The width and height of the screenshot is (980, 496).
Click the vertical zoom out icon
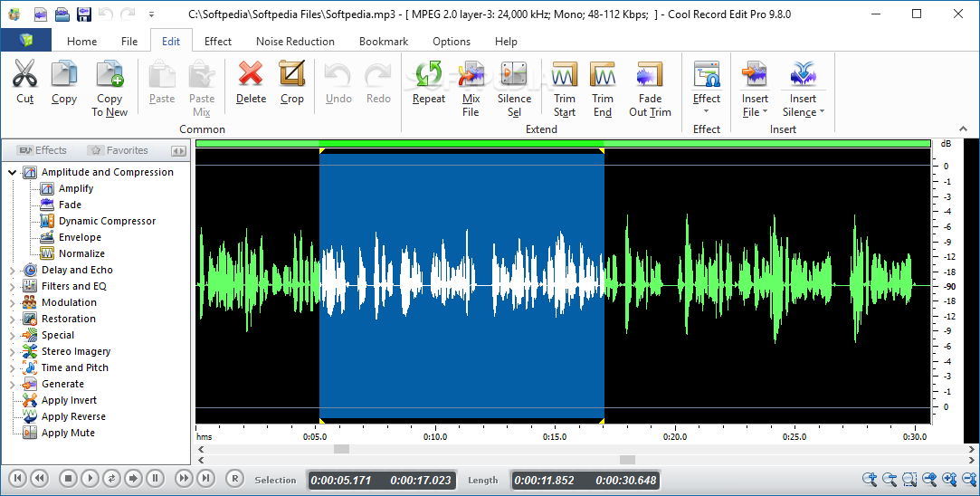(969, 480)
